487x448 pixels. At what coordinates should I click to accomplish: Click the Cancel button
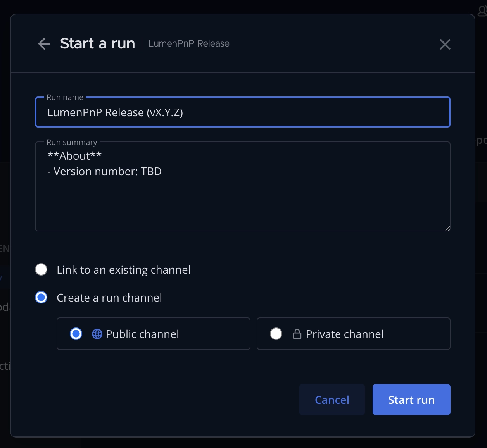point(332,400)
